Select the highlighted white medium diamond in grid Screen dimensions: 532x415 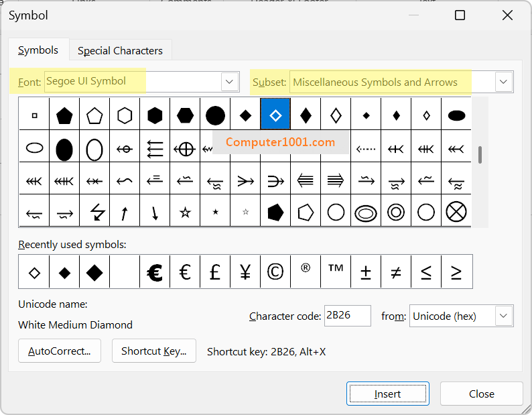275,115
